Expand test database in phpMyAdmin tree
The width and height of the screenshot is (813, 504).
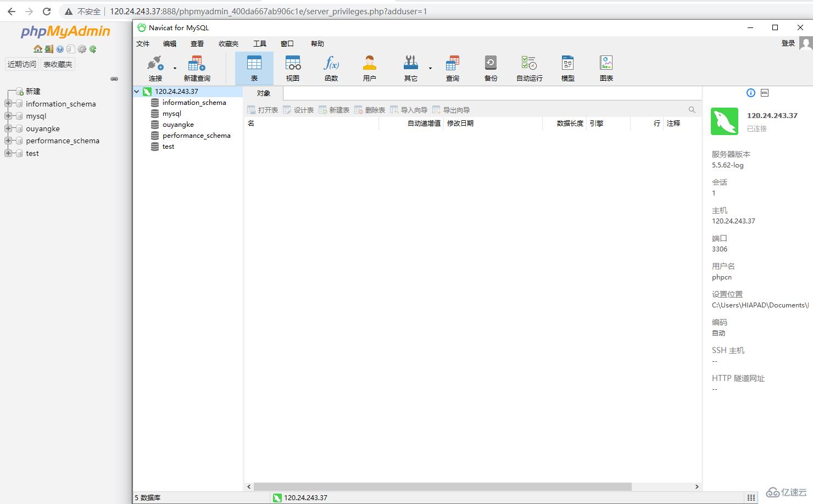click(8, 153)
